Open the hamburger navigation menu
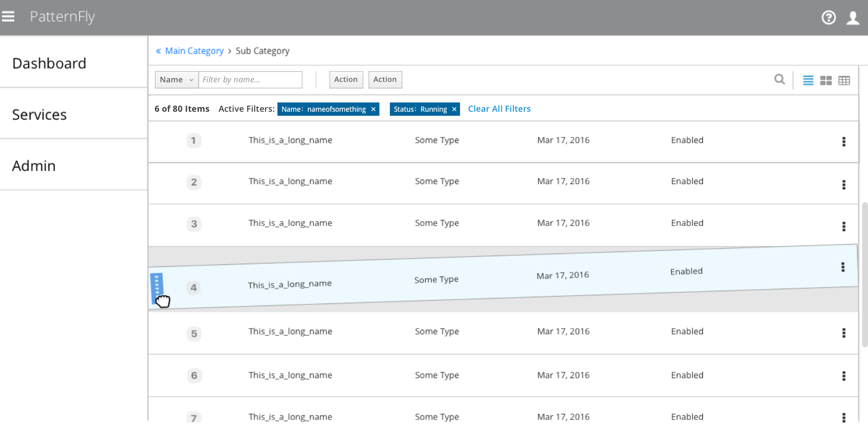 tap(8, 16)
